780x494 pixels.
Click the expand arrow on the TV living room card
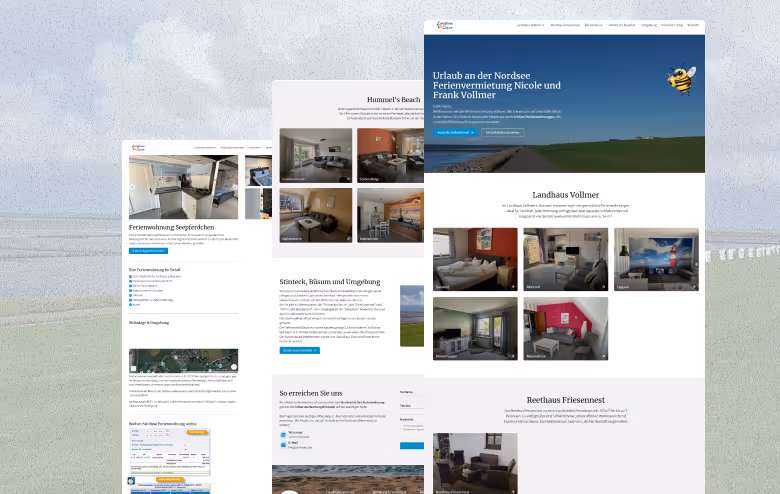point(603,287)
